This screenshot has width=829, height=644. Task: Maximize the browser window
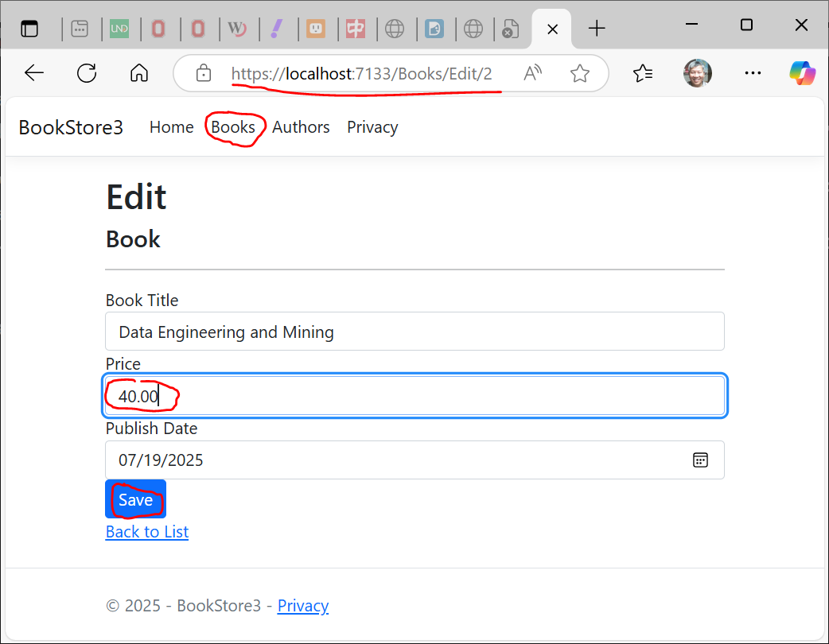point(746,25)
